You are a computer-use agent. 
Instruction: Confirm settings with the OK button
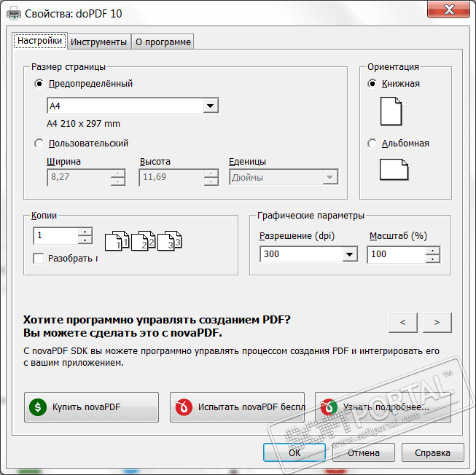coord(294,452)
